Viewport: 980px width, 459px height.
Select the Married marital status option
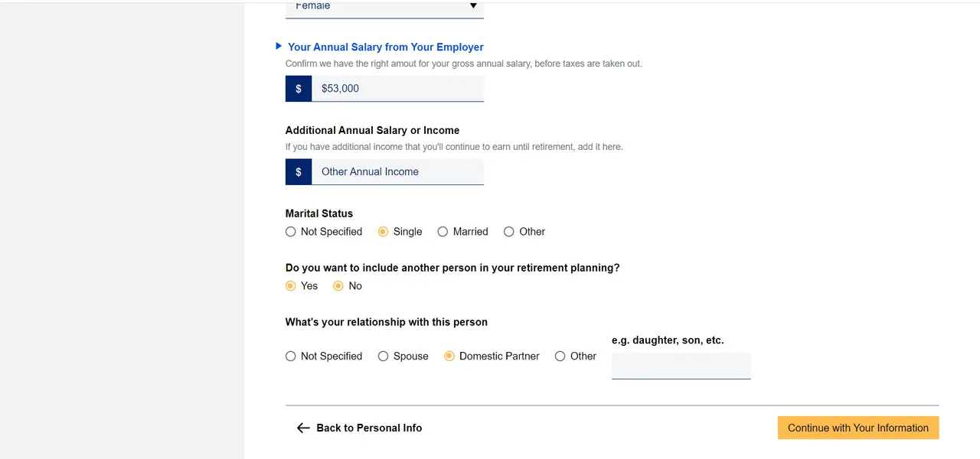tap(443, 231)
